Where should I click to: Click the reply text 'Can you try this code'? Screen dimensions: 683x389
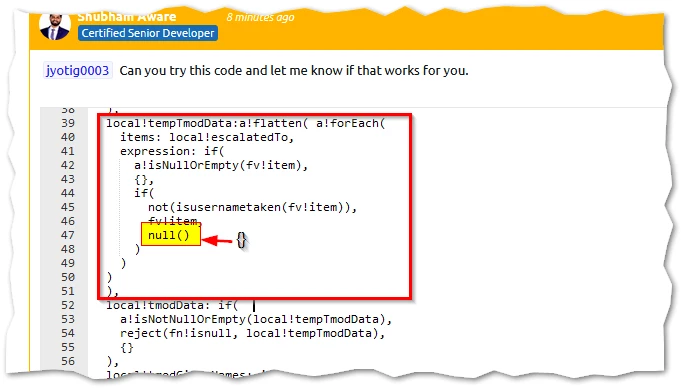click(x=181, y=71)
